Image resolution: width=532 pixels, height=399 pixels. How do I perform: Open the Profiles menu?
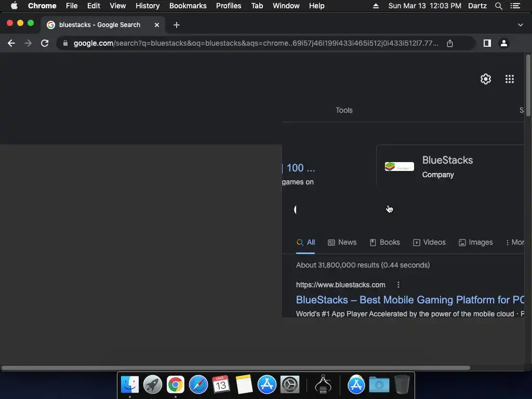coord(229,6)
